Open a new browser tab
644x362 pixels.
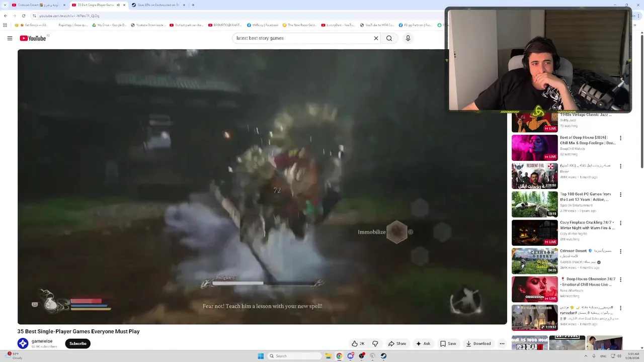pyautogui.click(x=193, y=5)
